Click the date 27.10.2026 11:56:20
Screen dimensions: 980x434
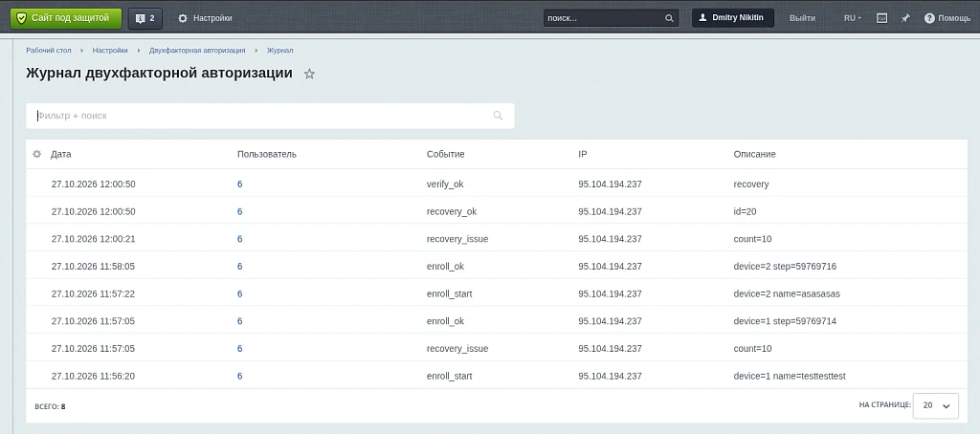click(x=94, y=376)
